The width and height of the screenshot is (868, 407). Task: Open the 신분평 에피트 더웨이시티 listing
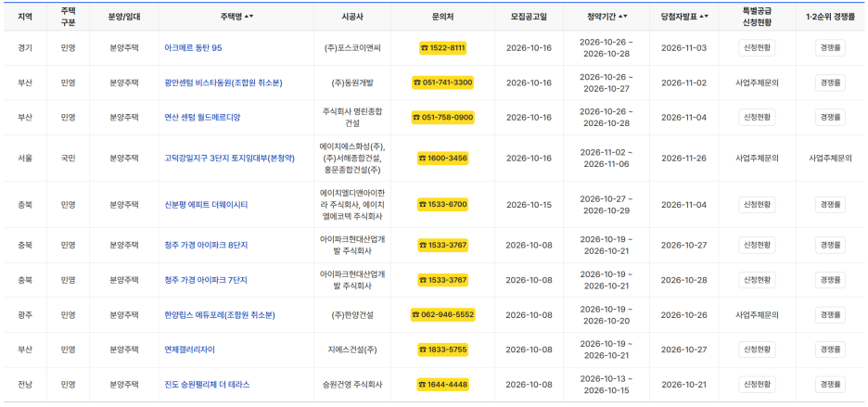(206, 205)
